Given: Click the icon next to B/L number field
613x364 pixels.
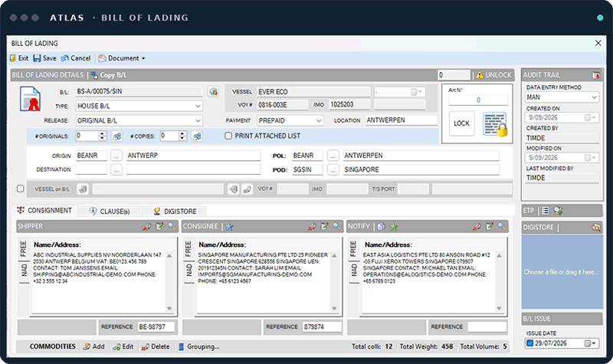Looking at the screenshot, I should [x=213, y=91].
